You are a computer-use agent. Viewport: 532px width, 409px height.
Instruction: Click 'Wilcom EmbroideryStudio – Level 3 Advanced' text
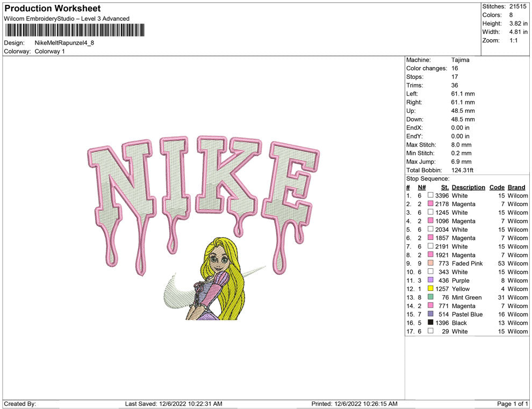67,19
